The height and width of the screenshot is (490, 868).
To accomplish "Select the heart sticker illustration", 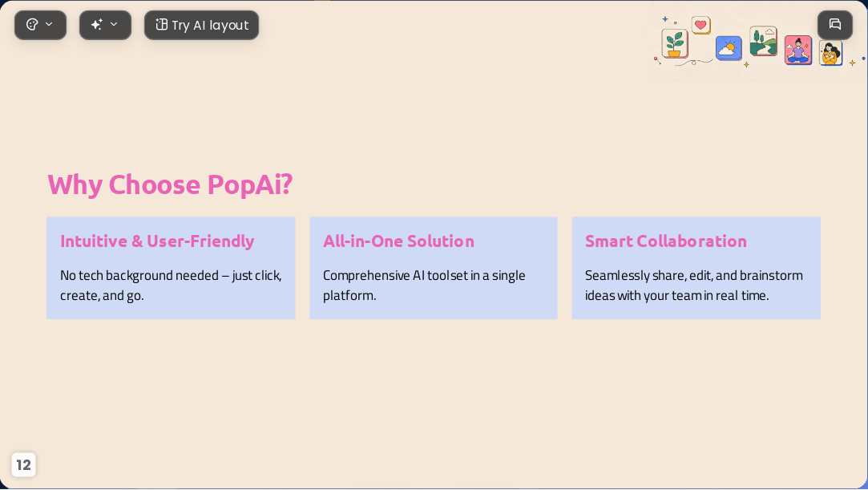I will coord(700,25).
